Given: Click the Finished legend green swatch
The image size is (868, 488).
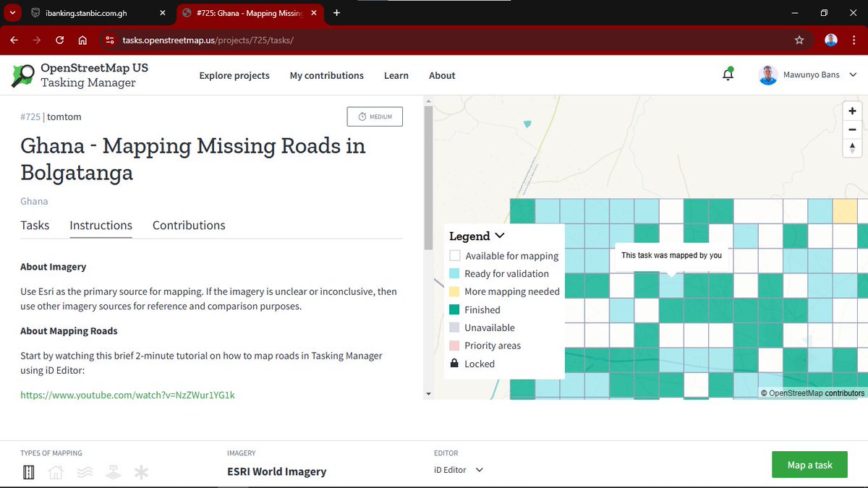Looking at the screenshot, I should [455, 309].
